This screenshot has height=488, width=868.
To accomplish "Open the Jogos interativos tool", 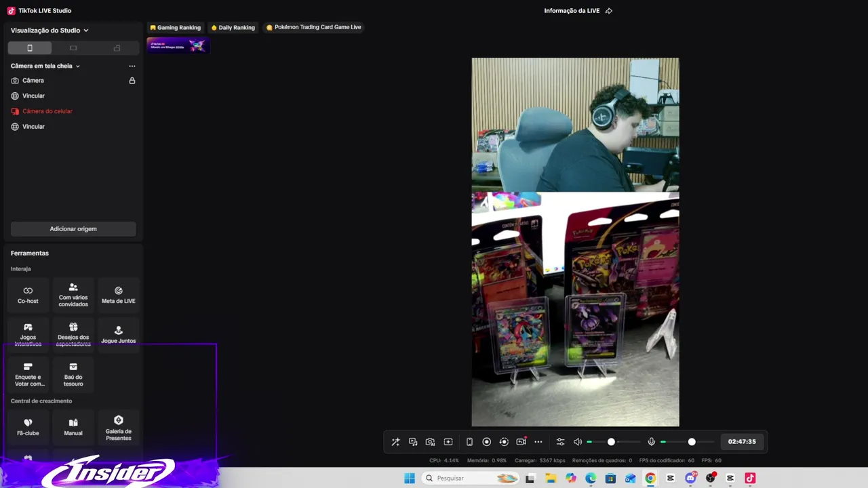I will tap(28, 334).
